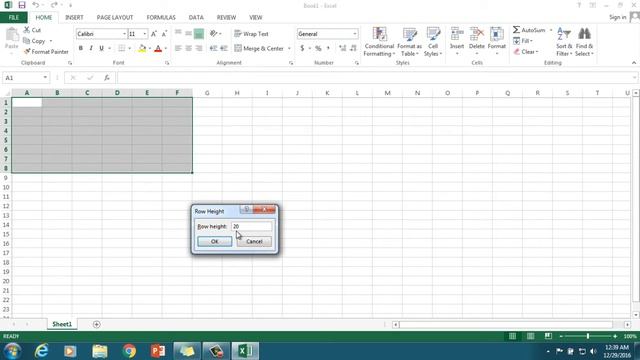Decrease font size with smaller A icon
640x360 pixels.
164,34
